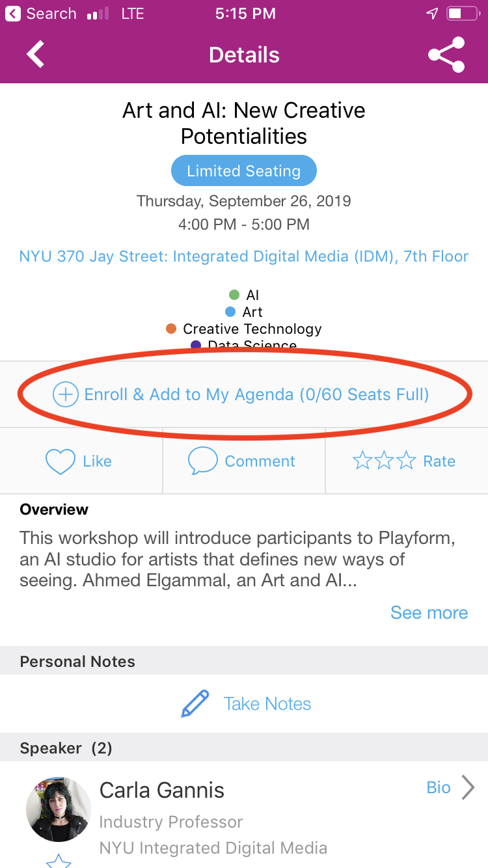The height and width of the screenshot is (868, 488).
Task: Tap the Limited Seating badge
Action: click(x=244, y=171)
